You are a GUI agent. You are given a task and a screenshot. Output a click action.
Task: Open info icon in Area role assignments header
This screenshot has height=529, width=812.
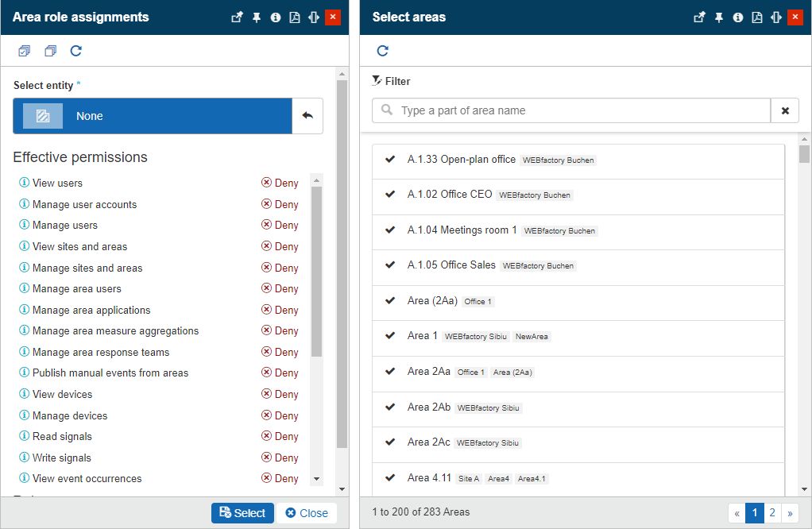[276, 17]
